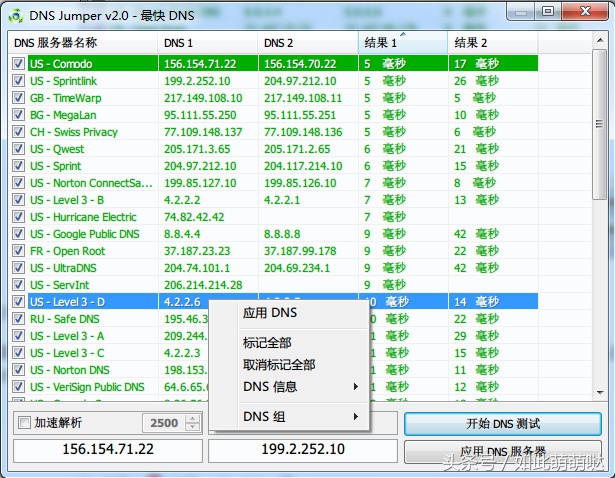Toggle the US - Level 3 - D checkbox
This screenshot has height=478, width=615.
[18, 302]
